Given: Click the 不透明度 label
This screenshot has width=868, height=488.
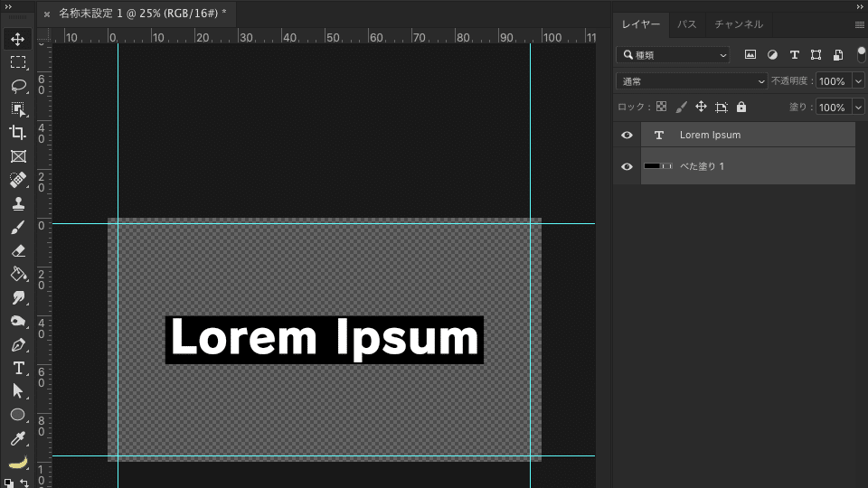Looking at the screenshot, I should (793, 80).
